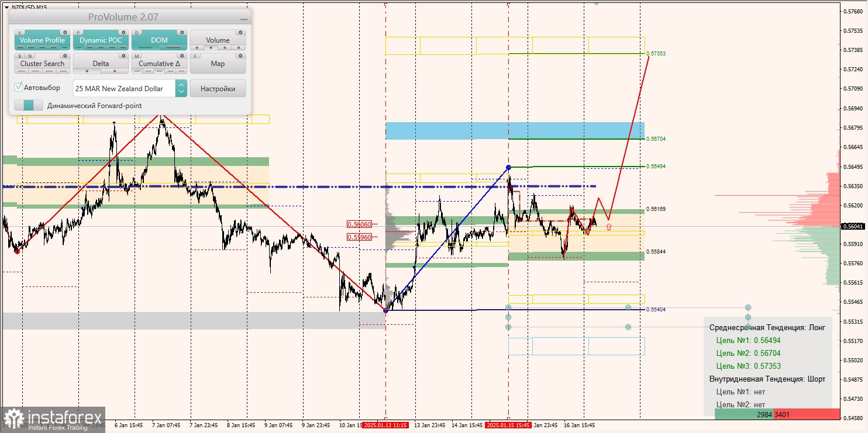Click the M hotkey badge on Cumulative Δ
The image size is (868, 433).
coord(137,56)
